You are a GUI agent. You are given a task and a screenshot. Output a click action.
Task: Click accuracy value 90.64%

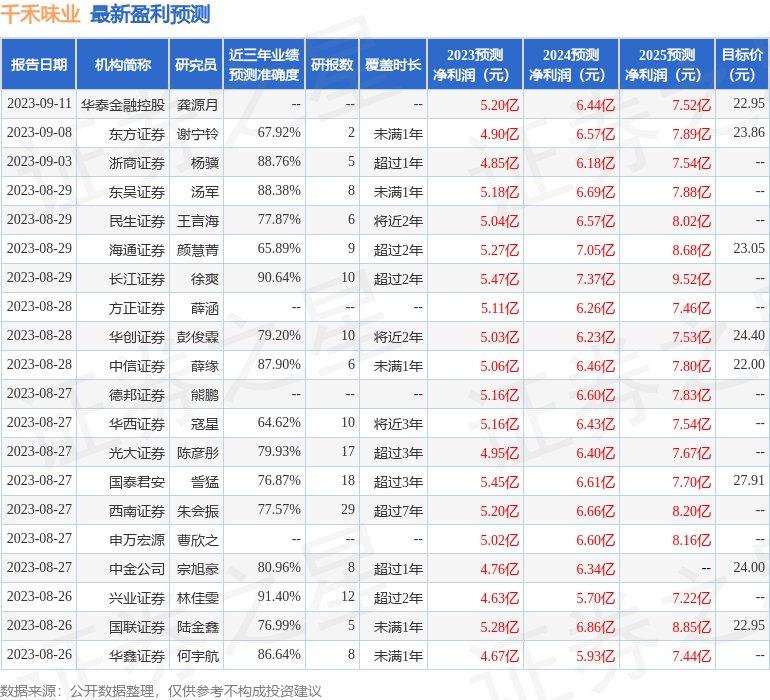click(x=279, y=278)
